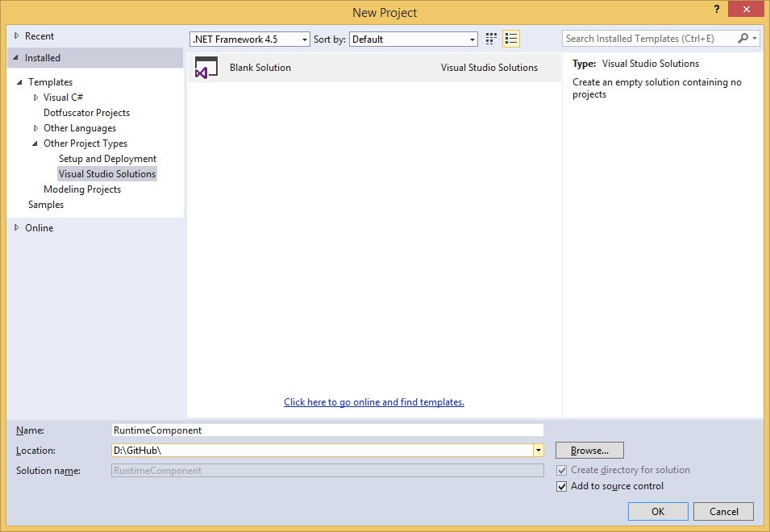Open the Sort by Default dropdown
Screen dimensions: 770x532
[414, 39]
